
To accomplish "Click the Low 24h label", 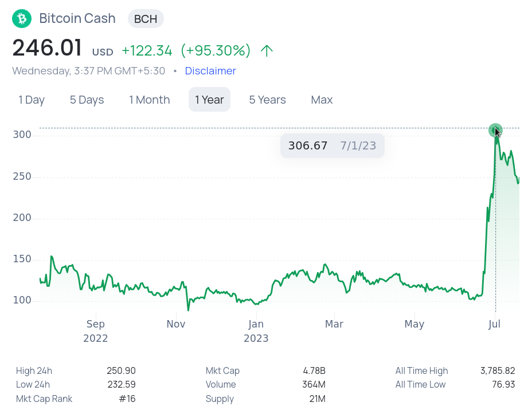I will tap(33, 384).
